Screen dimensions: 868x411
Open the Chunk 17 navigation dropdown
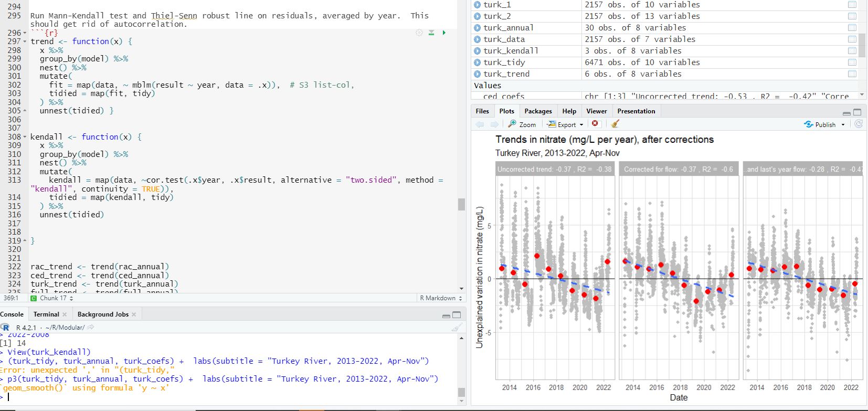pyautogui.click(x=51, y=298)
